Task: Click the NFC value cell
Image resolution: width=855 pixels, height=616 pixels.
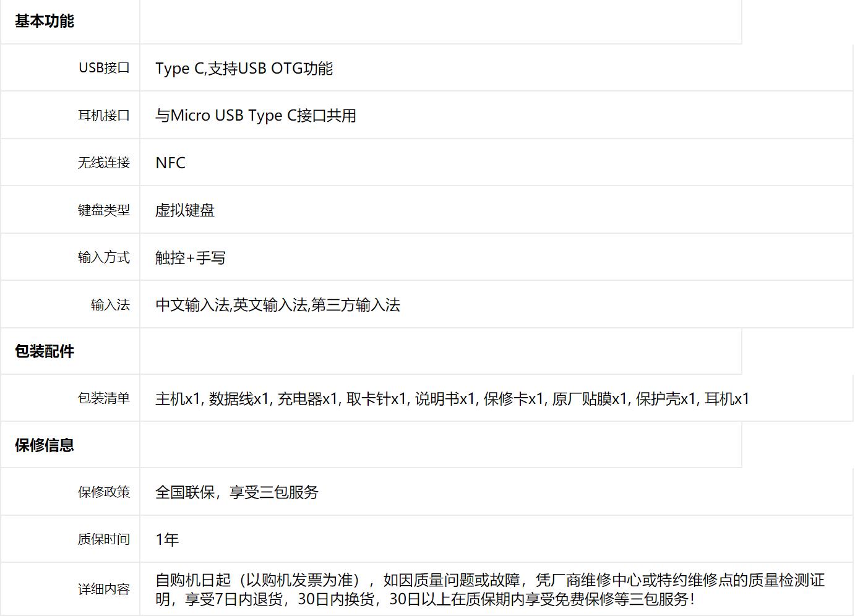Action: [x=170, y=162]
